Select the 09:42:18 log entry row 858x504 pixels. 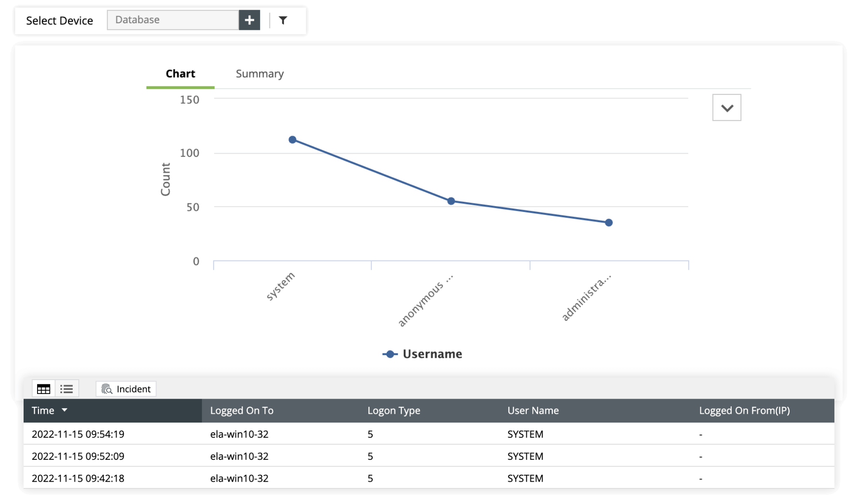(78, 478)
